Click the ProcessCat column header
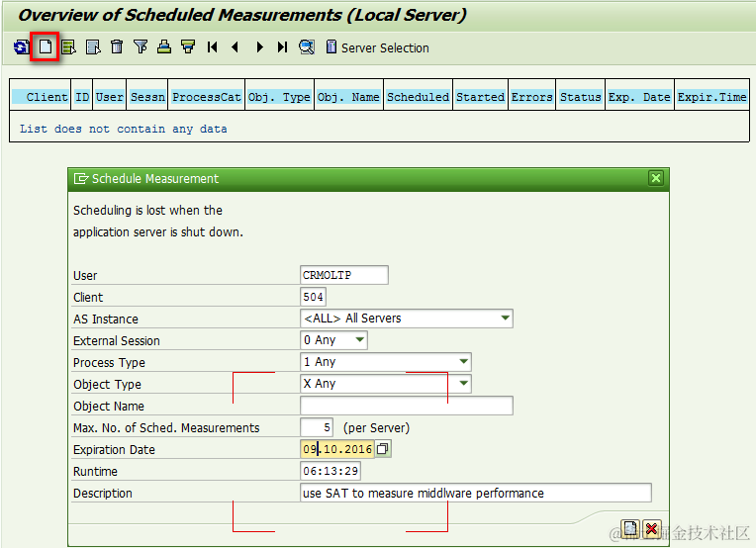 (x=207, y=97)
